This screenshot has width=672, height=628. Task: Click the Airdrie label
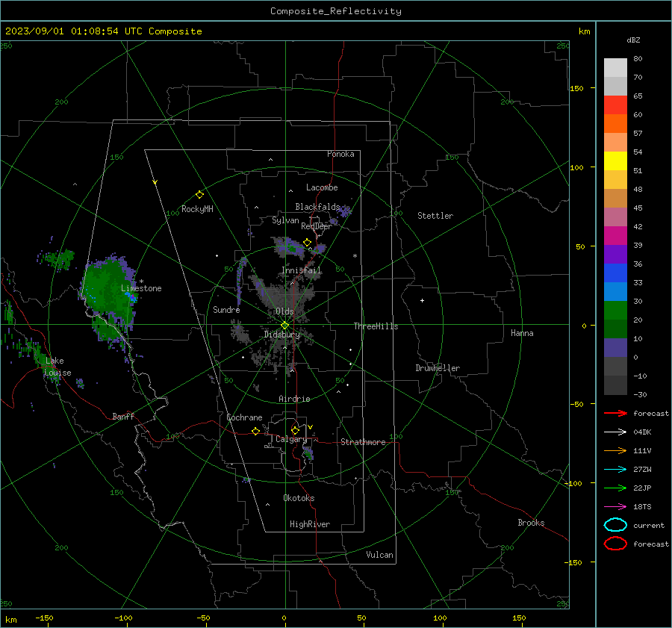pos(294,399)
